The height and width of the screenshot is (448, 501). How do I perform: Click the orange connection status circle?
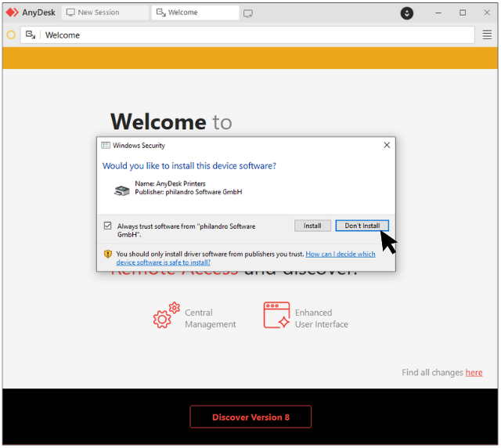point(11,35)
